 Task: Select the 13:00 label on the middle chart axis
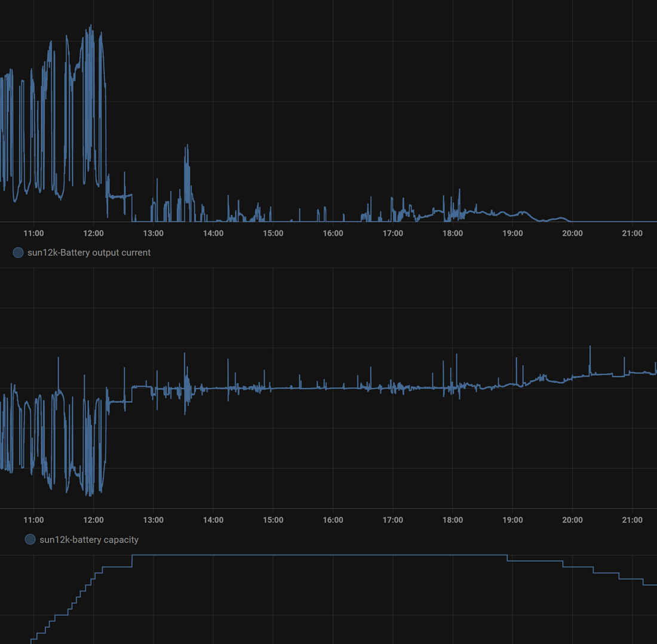click(x=153, y=520)
